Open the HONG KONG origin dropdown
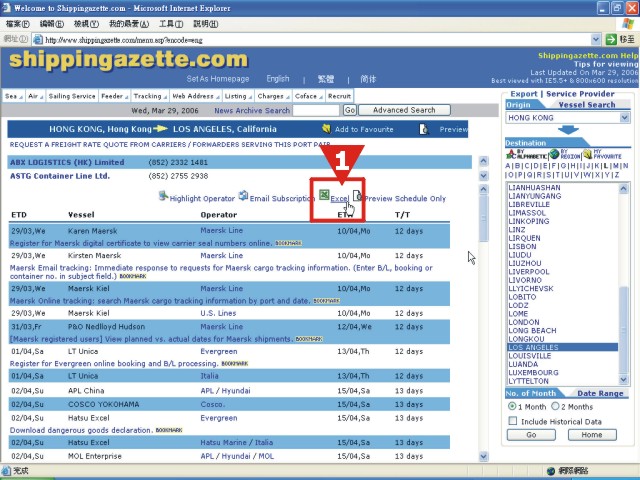 [x=624, y=118]
